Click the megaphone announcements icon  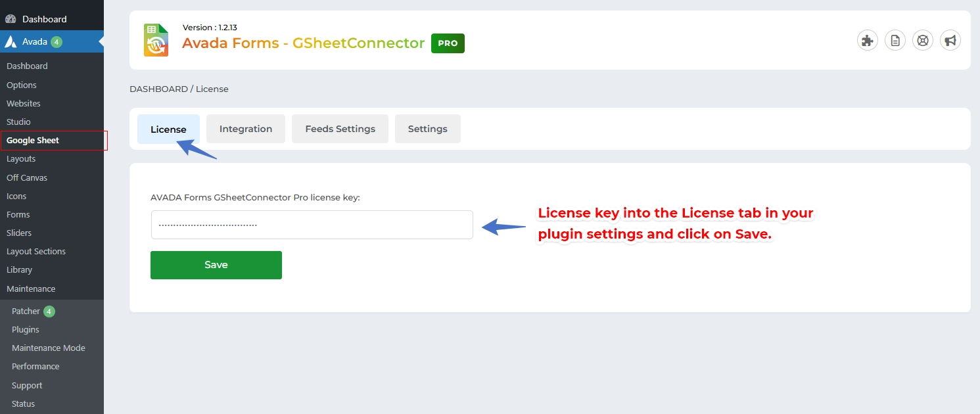pyautogui.click(x=950, y=40)
